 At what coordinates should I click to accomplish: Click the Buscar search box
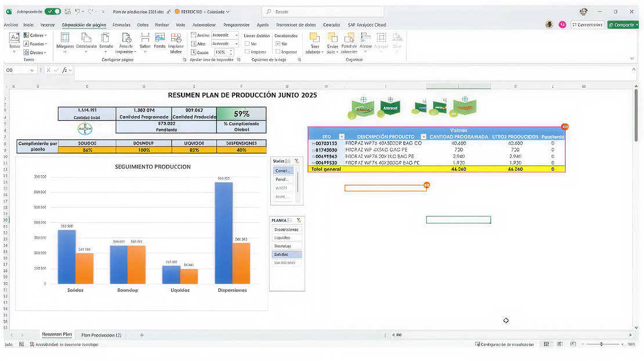coord(323,12)
